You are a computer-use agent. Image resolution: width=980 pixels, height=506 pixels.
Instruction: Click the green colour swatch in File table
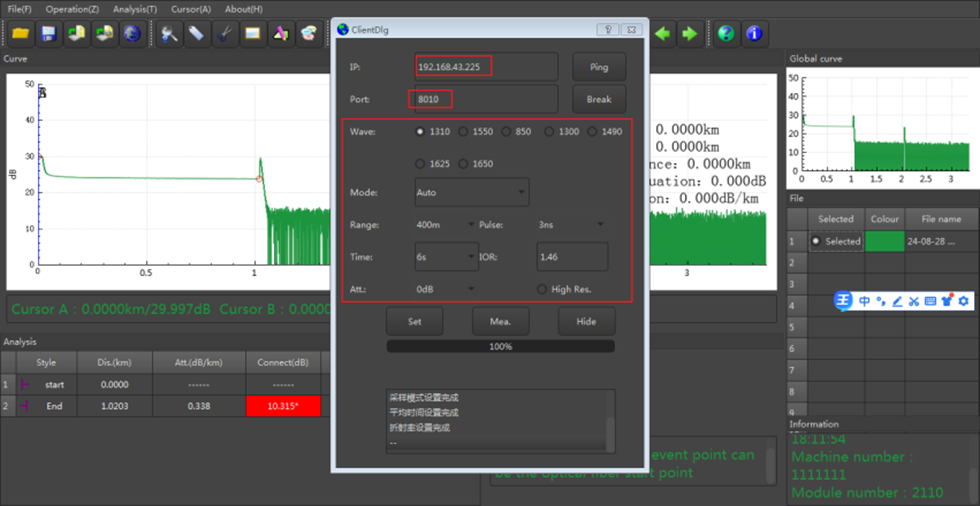pos(885,241)
